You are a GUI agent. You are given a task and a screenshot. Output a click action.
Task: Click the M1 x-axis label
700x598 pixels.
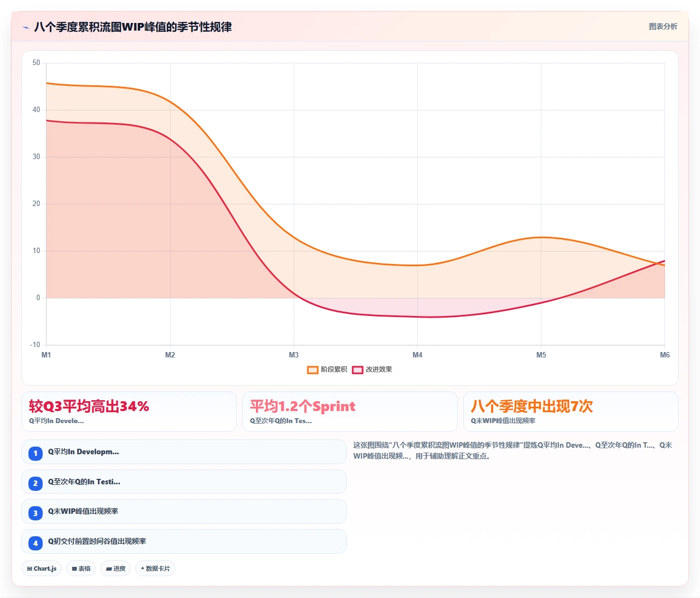[x=46, y=355]
